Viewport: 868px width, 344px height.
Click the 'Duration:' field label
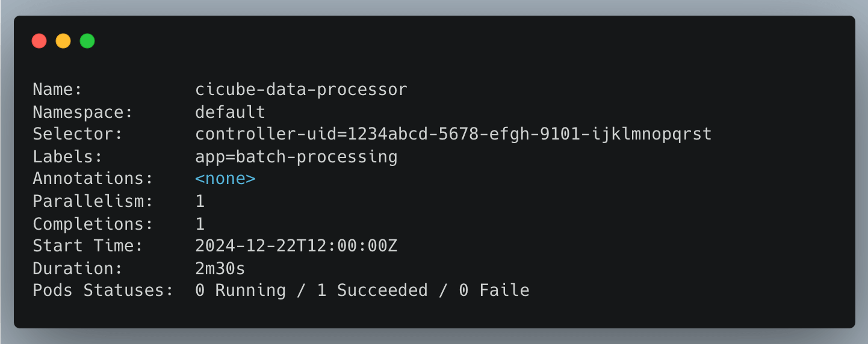coord(78,268)
